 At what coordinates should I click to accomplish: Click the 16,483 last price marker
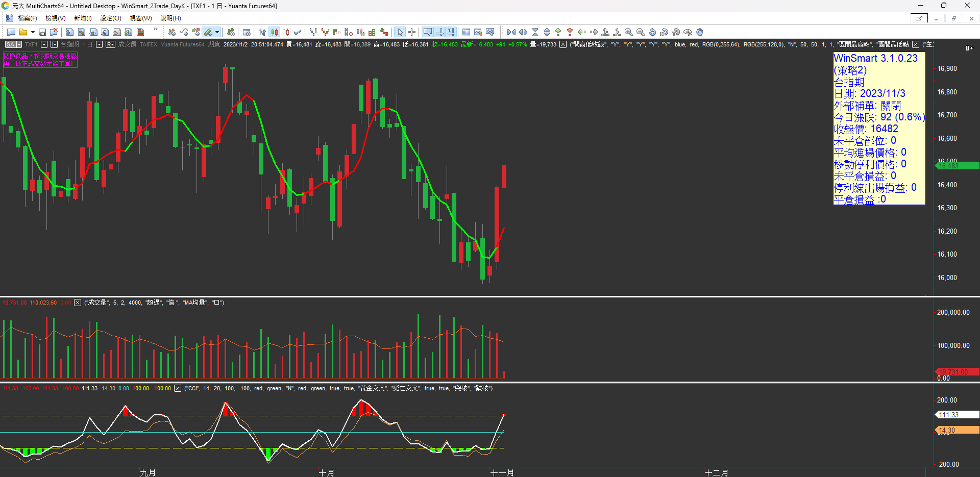pyautogui.click(x=957, y=166)
